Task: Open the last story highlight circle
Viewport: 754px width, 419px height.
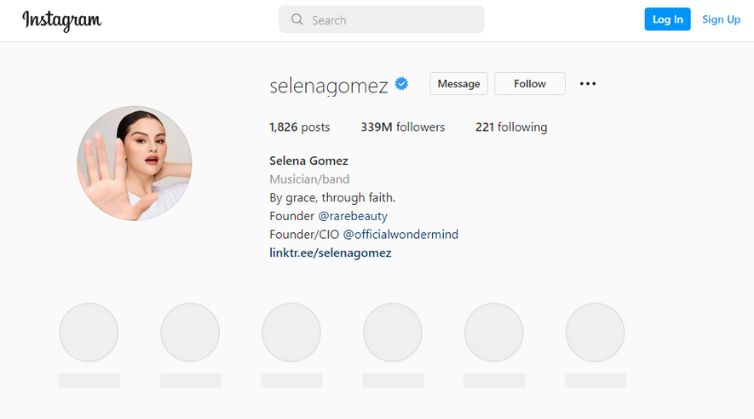Action: click(595, 332)
